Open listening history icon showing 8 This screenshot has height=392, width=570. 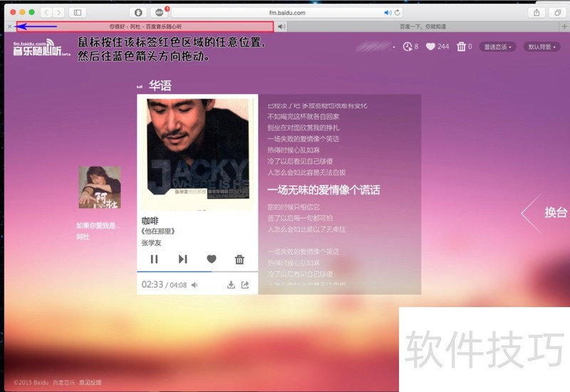[x=410, y=46]
